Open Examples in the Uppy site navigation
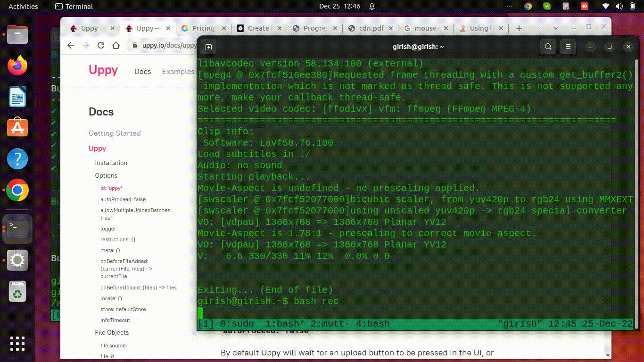The image size is (644, 362). coord(178,72)
